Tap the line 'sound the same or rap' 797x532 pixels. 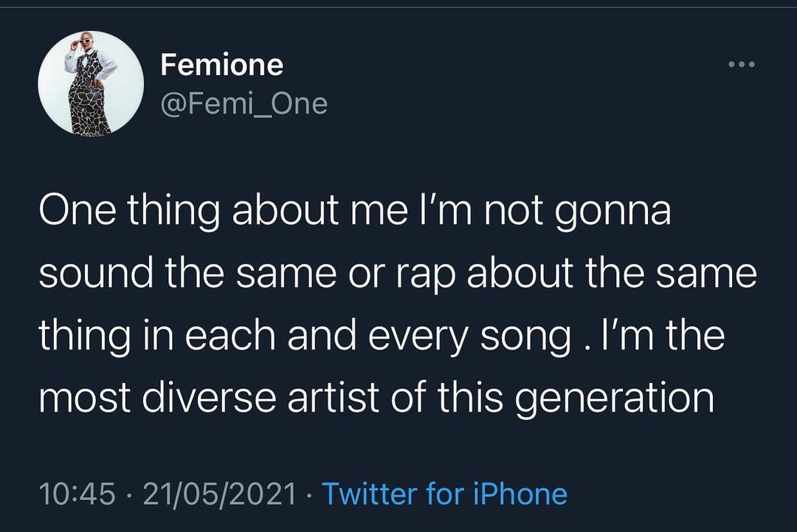pos(398,273)
